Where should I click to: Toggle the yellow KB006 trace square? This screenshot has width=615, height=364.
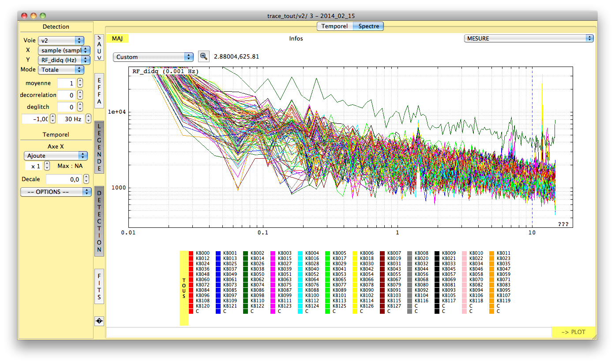(355, 253)
